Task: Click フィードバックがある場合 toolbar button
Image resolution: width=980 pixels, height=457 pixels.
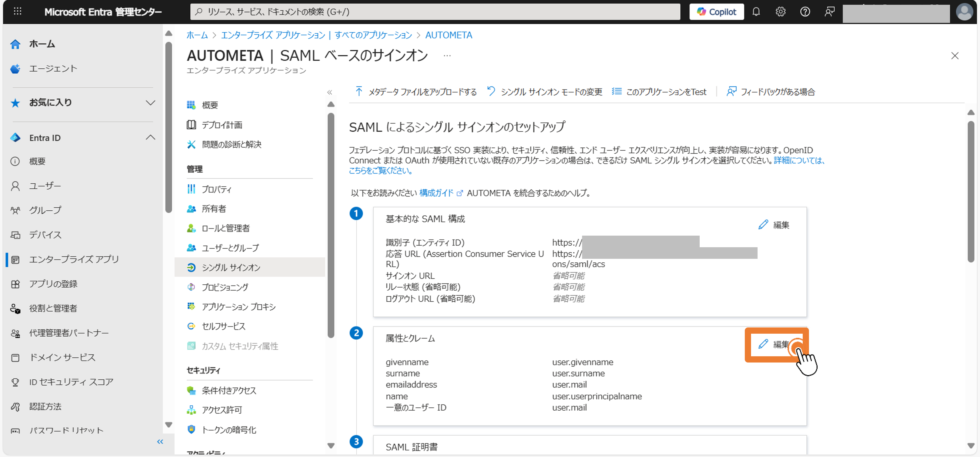Action: tap(770, 92)
